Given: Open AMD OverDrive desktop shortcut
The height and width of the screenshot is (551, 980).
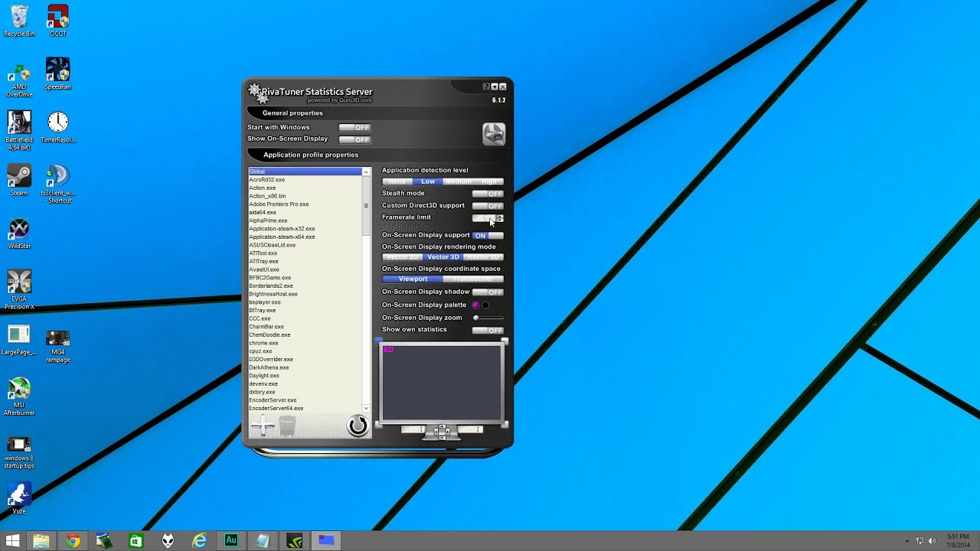Looking at the screenshot, I should 19,80.
